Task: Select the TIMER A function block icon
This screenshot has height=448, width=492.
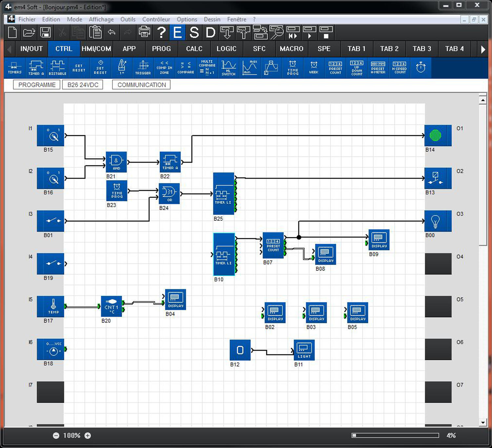Action: [x=36, y=68]
